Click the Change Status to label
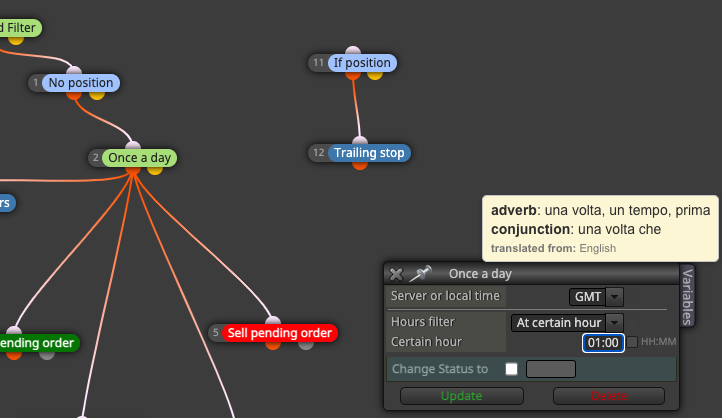The height and width of the screenshot is (418, 722). pos(440,369)
